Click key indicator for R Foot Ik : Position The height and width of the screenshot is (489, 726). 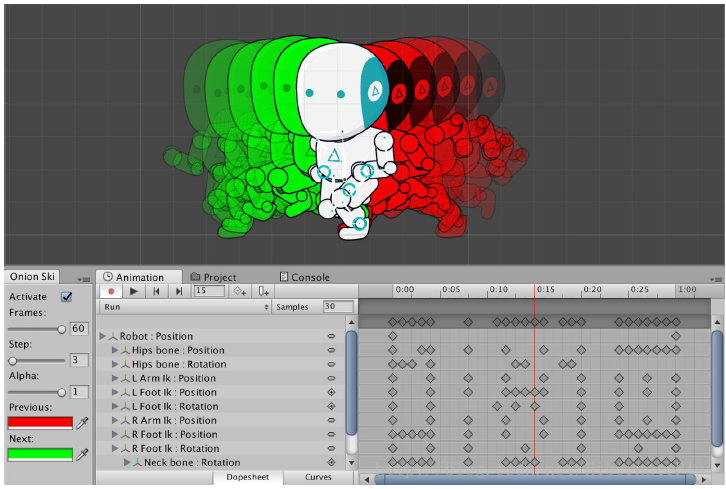coord(331,434)
